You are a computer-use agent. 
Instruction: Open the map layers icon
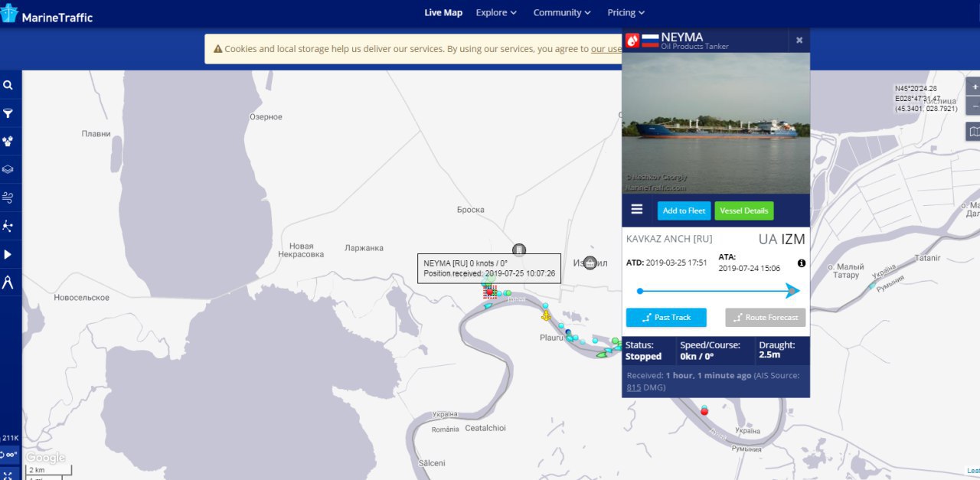pos(8,169)
